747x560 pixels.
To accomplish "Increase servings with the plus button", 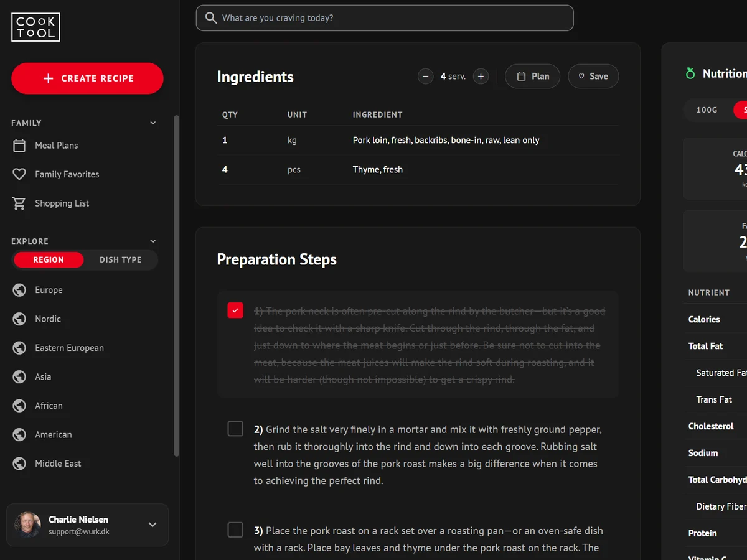I will (x=481, y=77).
